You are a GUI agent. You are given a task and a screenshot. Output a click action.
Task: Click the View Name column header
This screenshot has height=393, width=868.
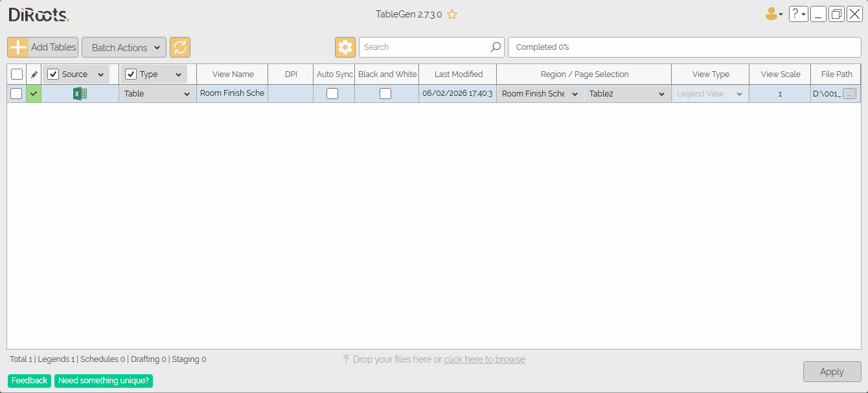point(233,74)
